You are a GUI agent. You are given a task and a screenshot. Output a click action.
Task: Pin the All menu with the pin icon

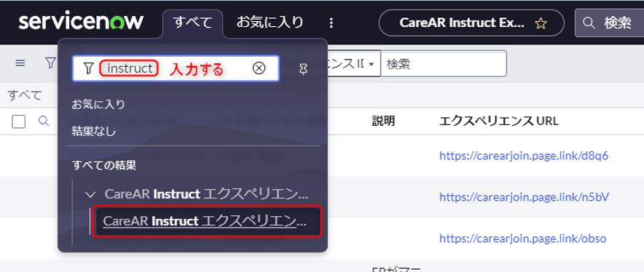[x=303, y=69]
